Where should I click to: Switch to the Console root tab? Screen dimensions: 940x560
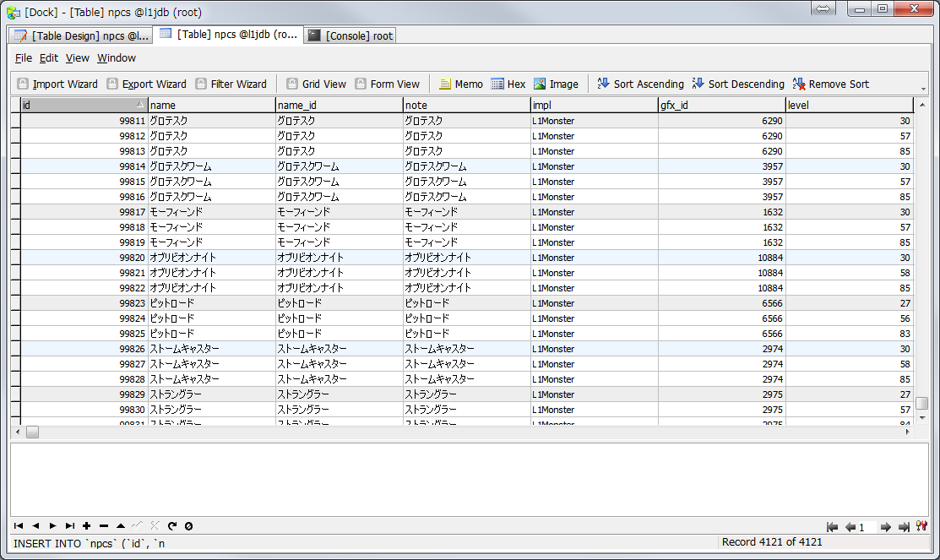point(350,36)
